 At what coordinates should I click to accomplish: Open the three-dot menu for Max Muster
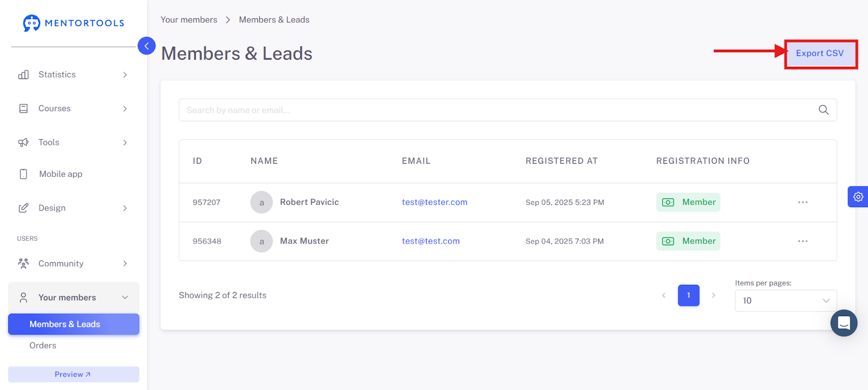tap(803, 241)
